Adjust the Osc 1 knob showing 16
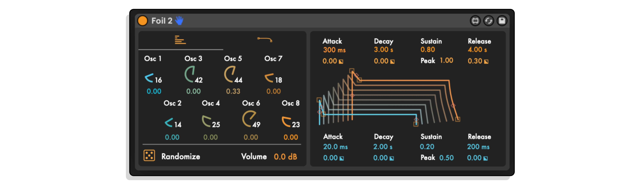The image size is (644, 185). (x=149, y=78)
